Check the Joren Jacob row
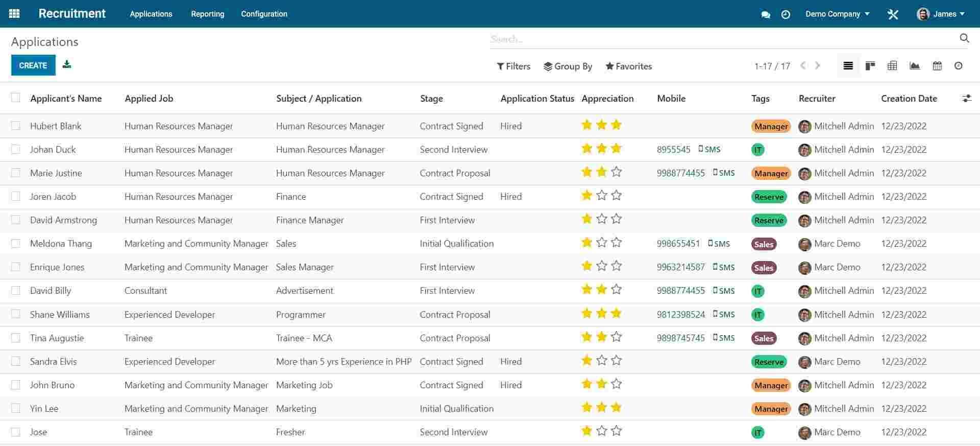The width and height of the screenshot is (980, 446). pos(16,196)
